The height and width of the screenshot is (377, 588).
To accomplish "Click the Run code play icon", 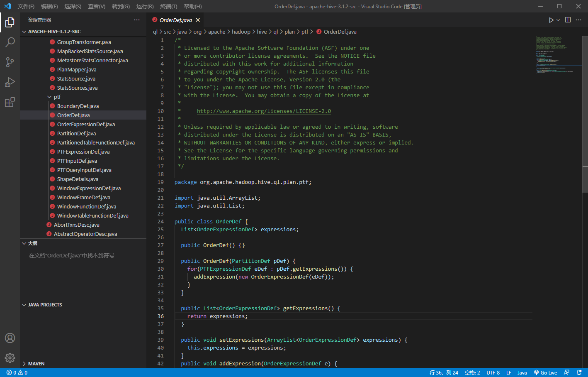I will coord(551,20).
